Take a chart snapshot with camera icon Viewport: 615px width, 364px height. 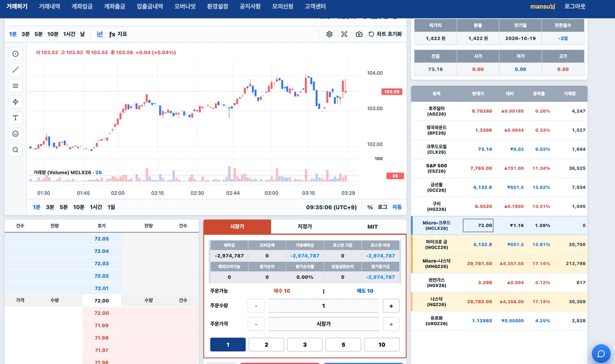point(359,34)
